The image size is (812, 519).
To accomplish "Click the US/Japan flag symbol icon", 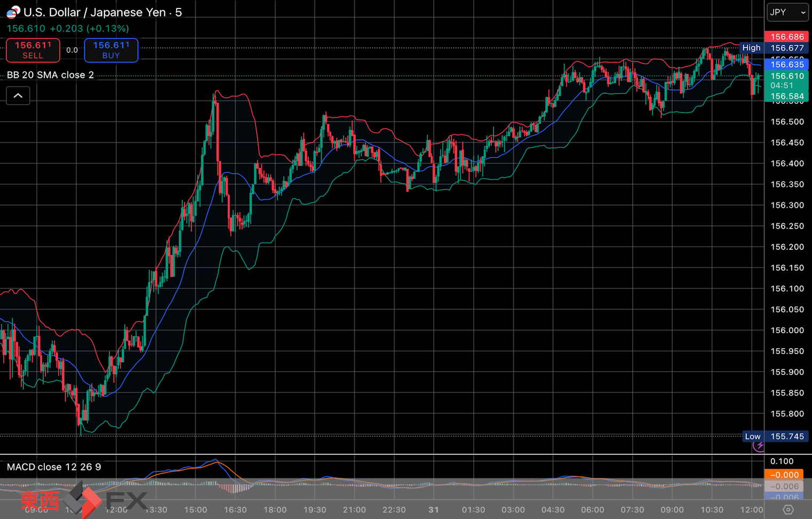I will pyautogui.click(x=13, y=12).
